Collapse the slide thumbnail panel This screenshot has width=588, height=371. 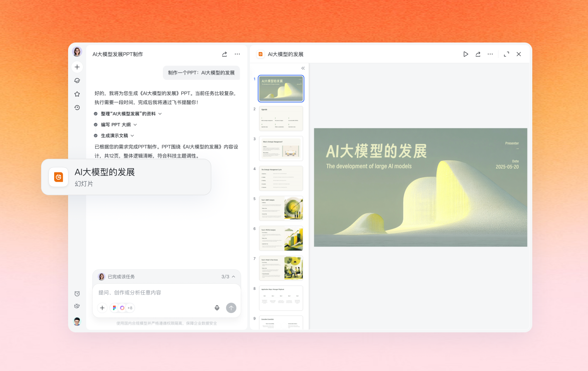pos(303,68)
